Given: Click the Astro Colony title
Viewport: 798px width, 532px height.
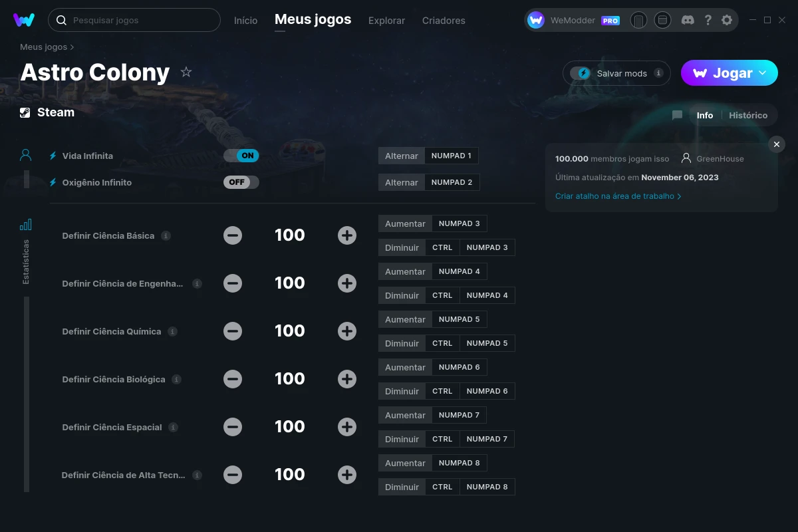Looking at the screenshot, I should (95, 72).
